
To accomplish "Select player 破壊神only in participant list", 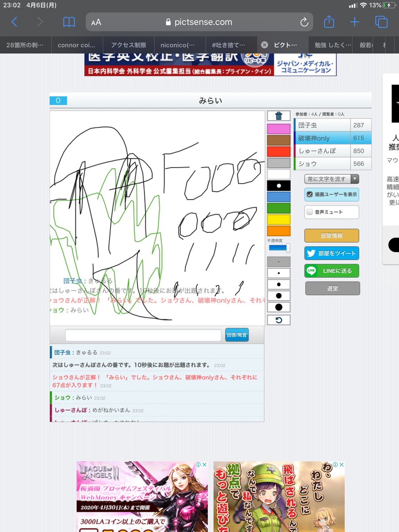I will pyautogui.click(x=332, y=138).
